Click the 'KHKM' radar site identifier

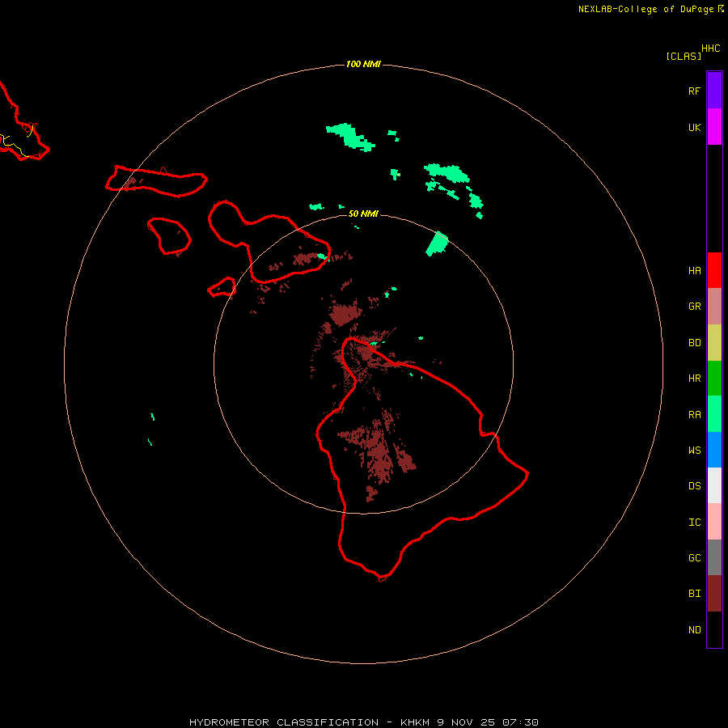(x=415, y=722)
